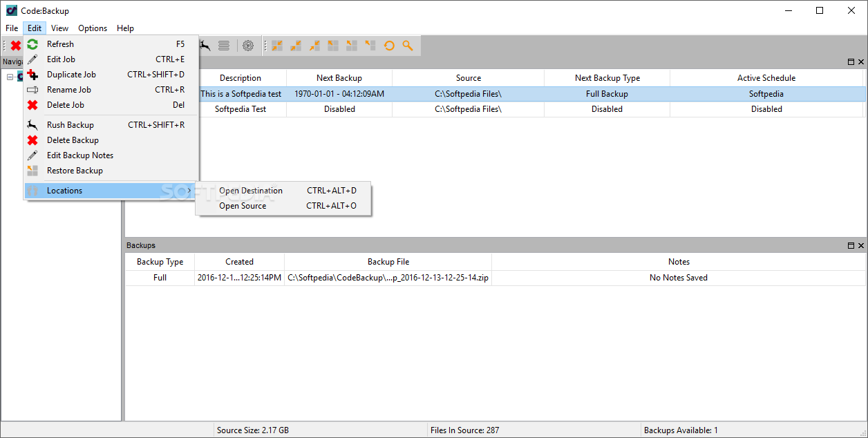Image resolution: width=868 pixels, height=438 pixels.
Task: Click the Rush Backup deer toolbar icon
Action: pyautogui.click(x=205, y=46)
